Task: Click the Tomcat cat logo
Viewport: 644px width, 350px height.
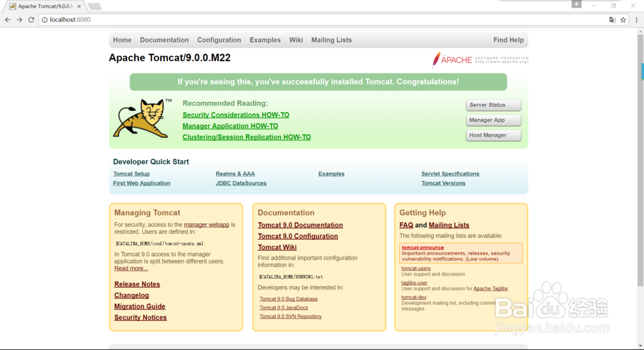Action: coord(142,118)
